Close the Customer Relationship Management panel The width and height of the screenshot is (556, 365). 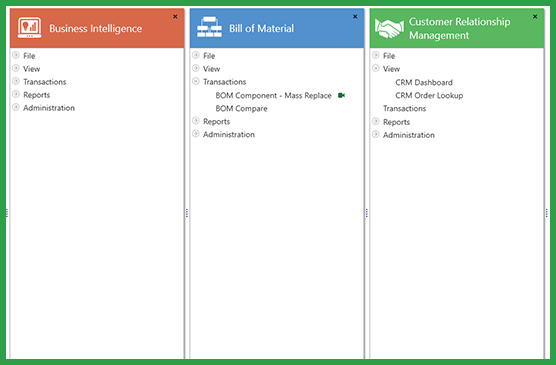tap(535, 16)
